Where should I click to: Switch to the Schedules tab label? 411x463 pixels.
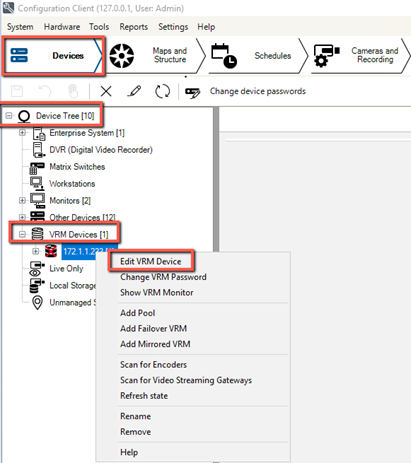click(x=273, y=56)
